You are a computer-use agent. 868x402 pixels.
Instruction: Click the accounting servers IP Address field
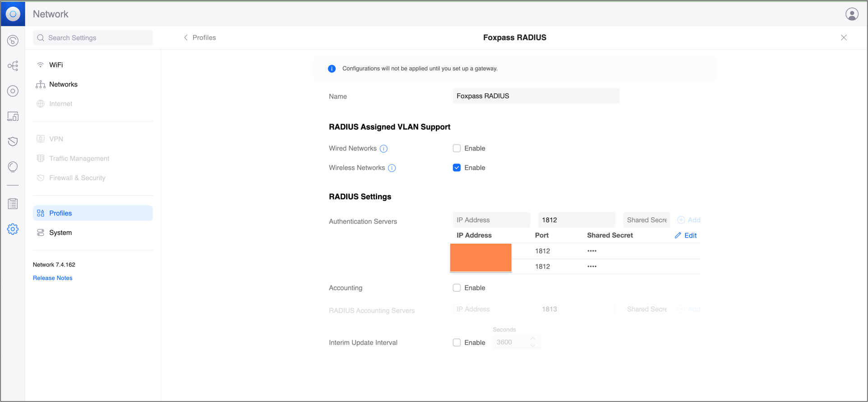[491, 309]
